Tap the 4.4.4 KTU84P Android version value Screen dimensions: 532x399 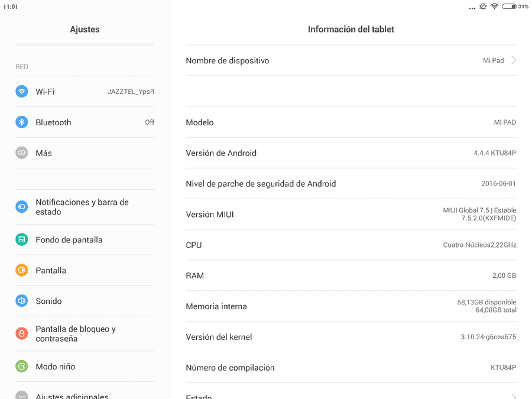click(495, 153)
